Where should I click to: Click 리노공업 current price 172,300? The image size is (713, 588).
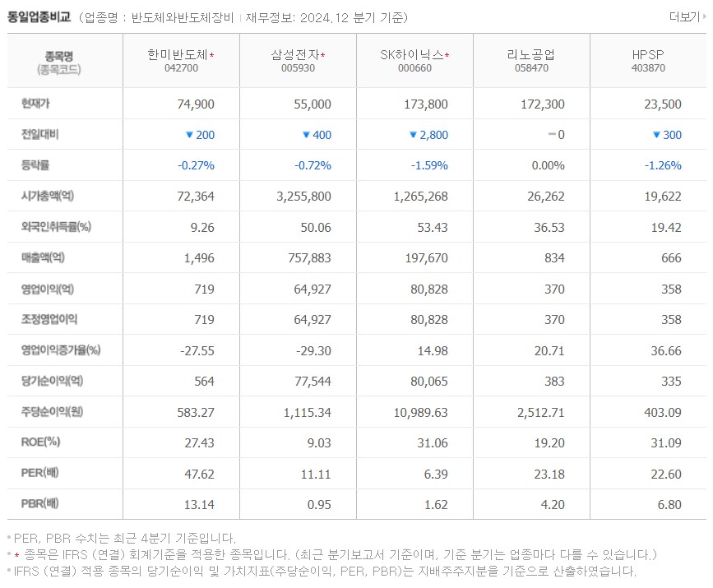coord(543,104)
